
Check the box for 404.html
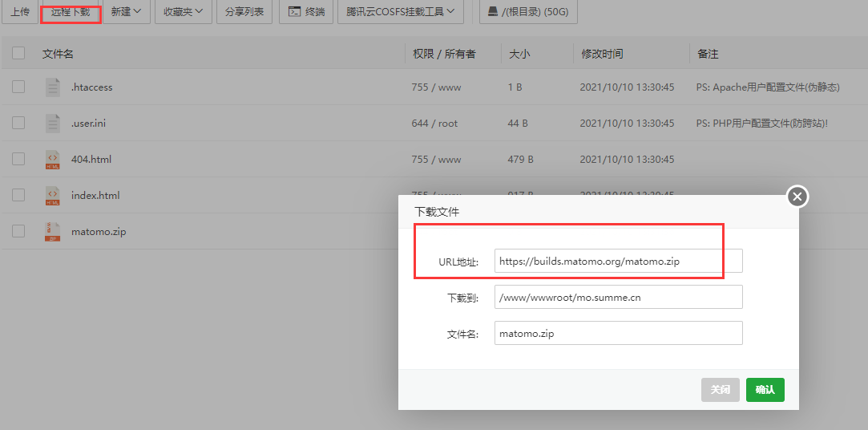point(18,159)
